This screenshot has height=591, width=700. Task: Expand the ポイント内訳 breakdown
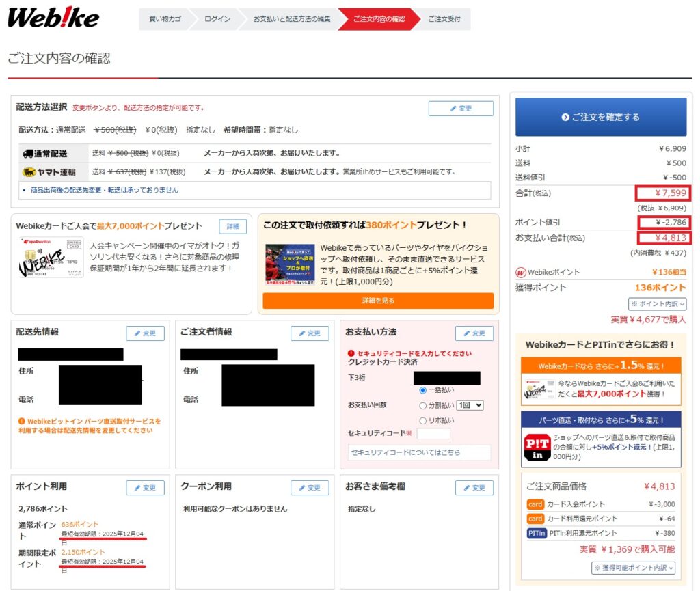click(657, 304)
